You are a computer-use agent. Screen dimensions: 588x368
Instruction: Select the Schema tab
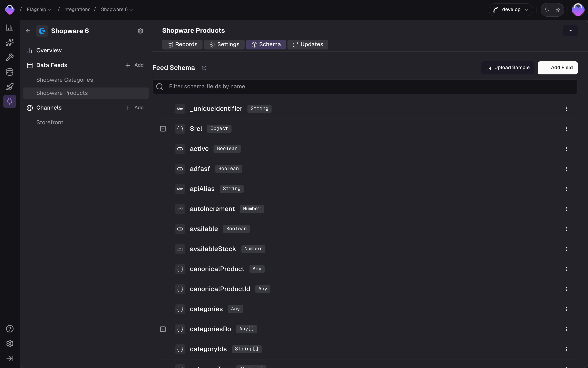(x=266, y=45)
